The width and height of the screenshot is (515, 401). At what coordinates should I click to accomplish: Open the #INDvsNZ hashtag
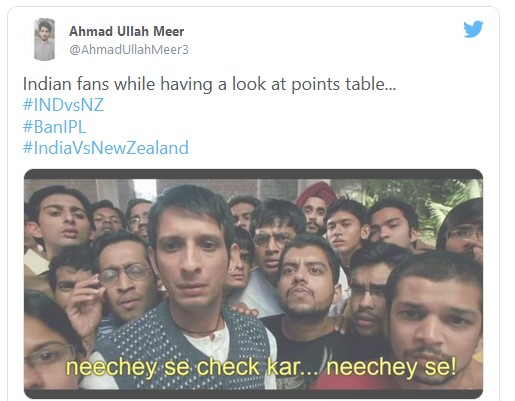click(x=63, y=105)
